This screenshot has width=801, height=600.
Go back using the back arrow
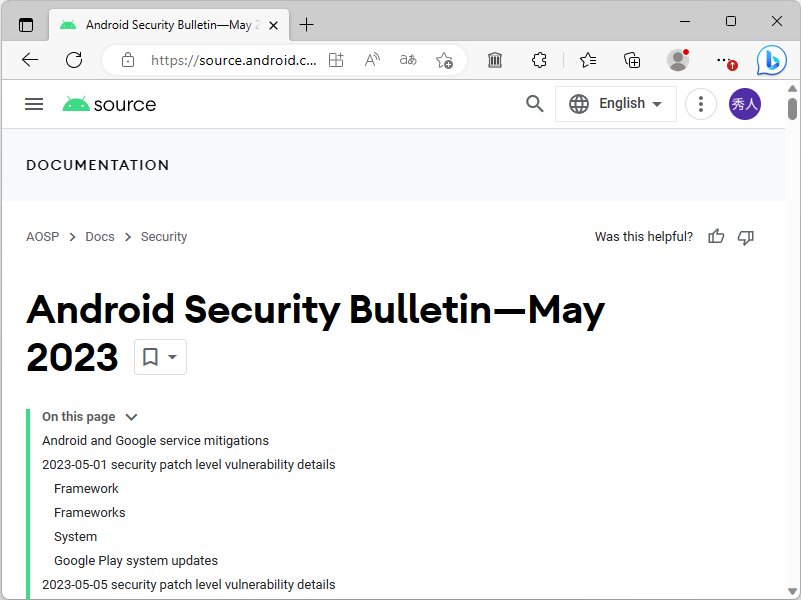(x=29, y=60)
